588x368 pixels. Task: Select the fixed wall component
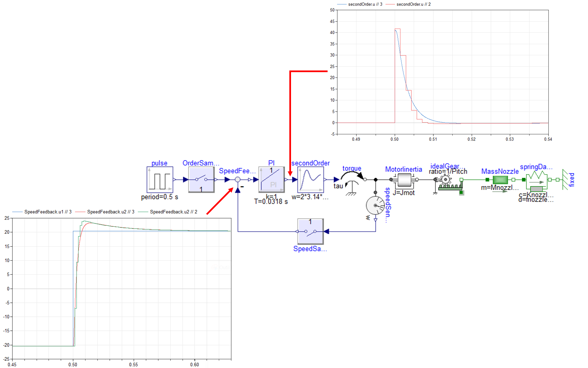565,180
